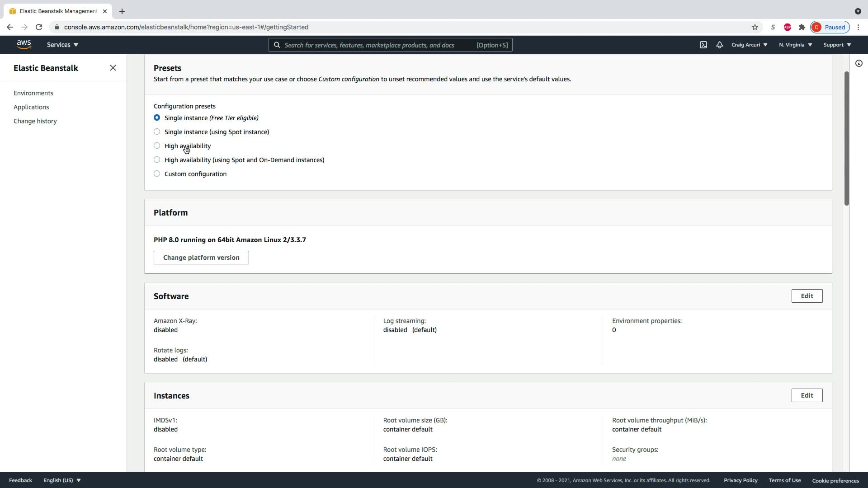The image size is (868, 488).
Task: Select Single instance using Spot instance
Action: coord(157,131)
